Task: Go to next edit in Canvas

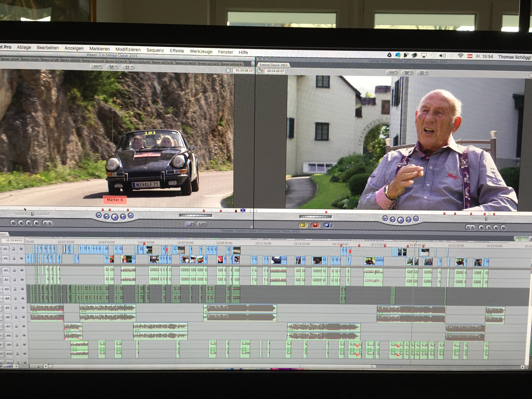Action: pos(416,219)
